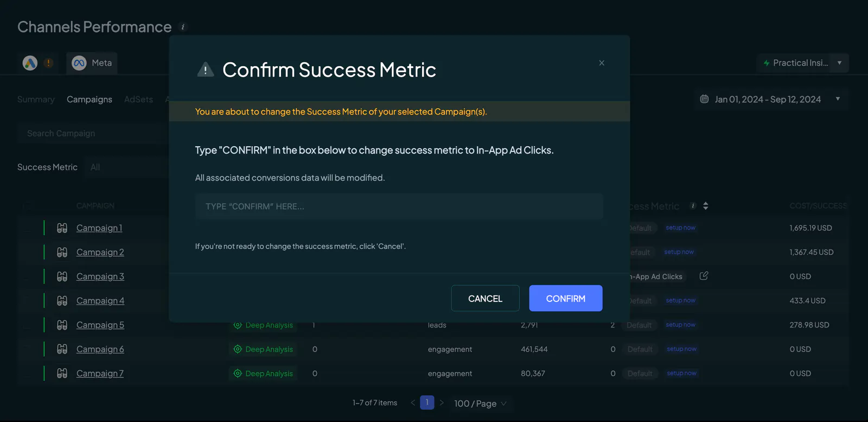This screenshot has height=422, width=868.
Task: Sort by the Success Metric column arrows
Action: (706, 206)
